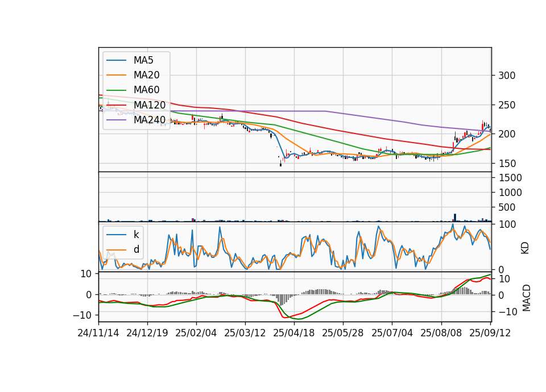This screenshot has width=546, height=392.
Task: Click the MA120 legend label
Action: 150,105
